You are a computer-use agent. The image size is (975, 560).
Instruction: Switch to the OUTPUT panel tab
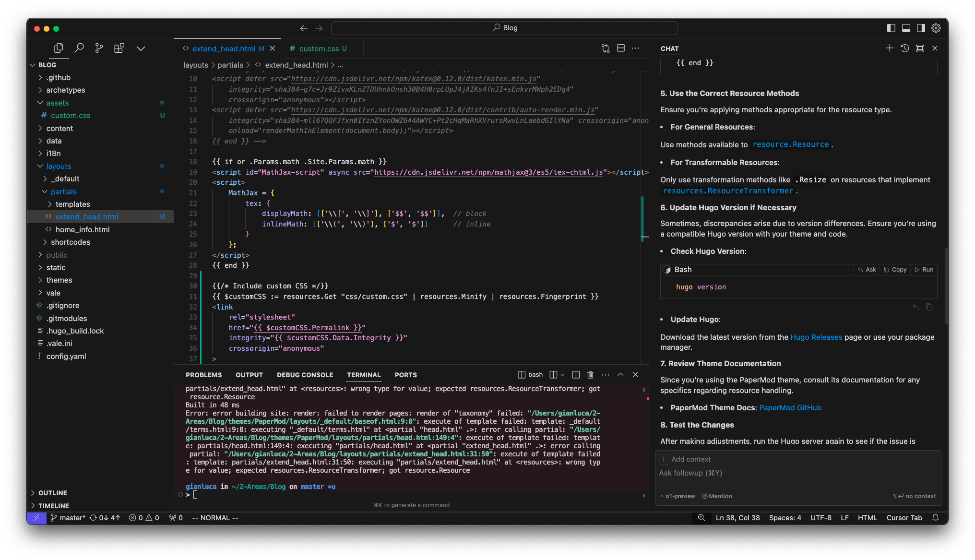click(249, 375)
